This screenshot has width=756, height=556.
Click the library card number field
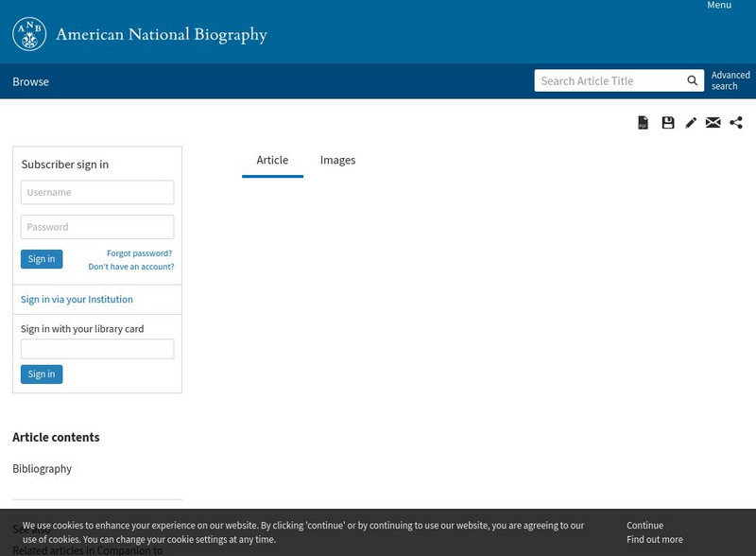pyautogui.click(x=97, y=349)
